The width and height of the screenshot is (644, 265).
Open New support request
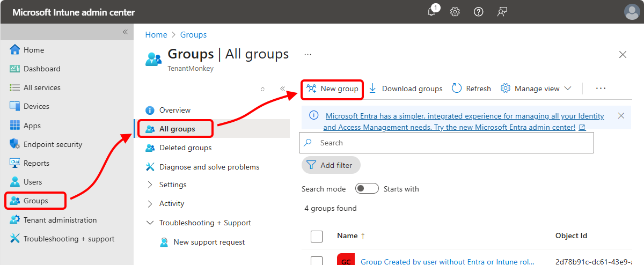pos(202,242)
